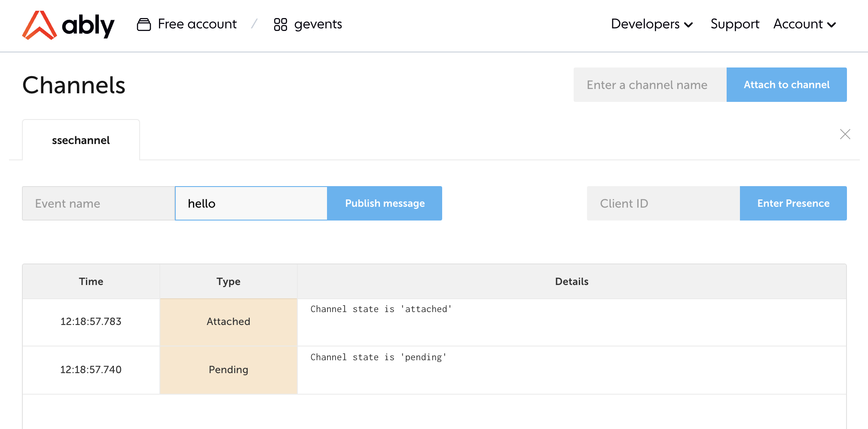Select the ssechannel tab

coord(81,141)
